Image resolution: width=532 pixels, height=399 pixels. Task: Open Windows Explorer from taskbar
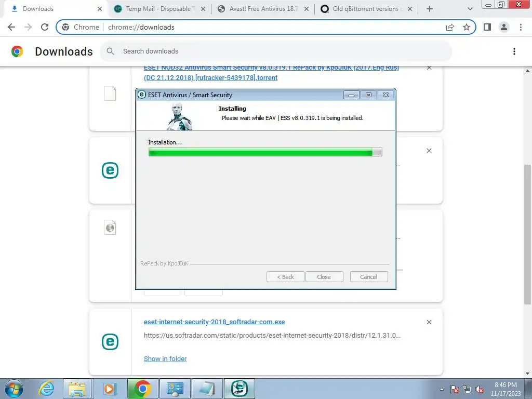tap(77, 389)
